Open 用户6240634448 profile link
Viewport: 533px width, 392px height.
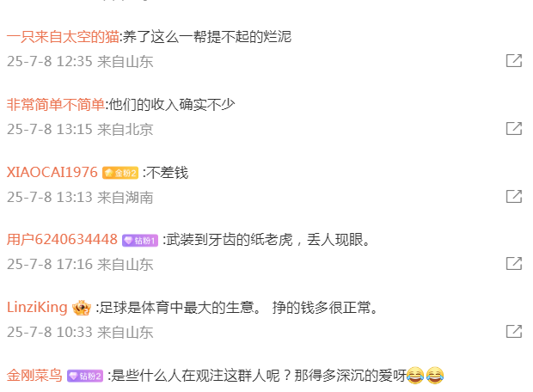62,240
